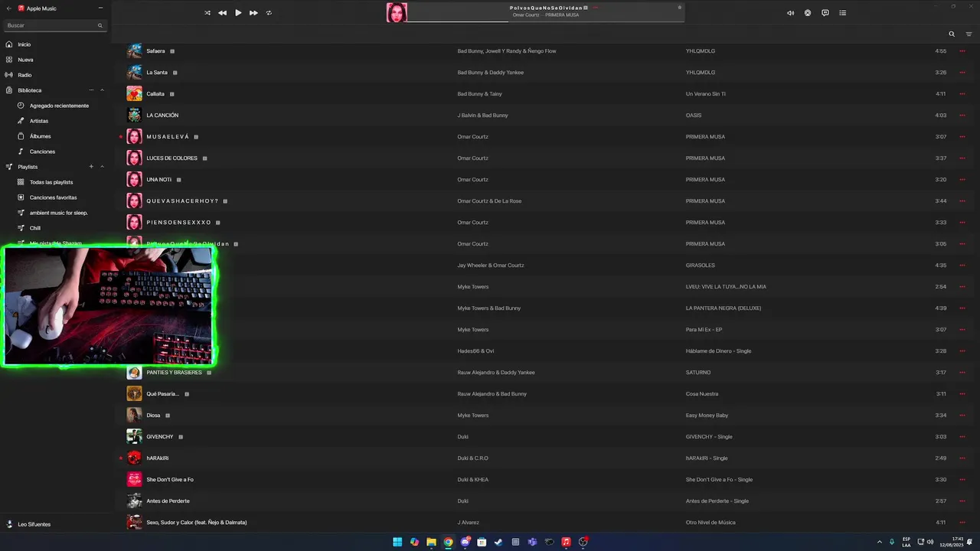
Task: Toggle shuffle playback
Action: 207,13
